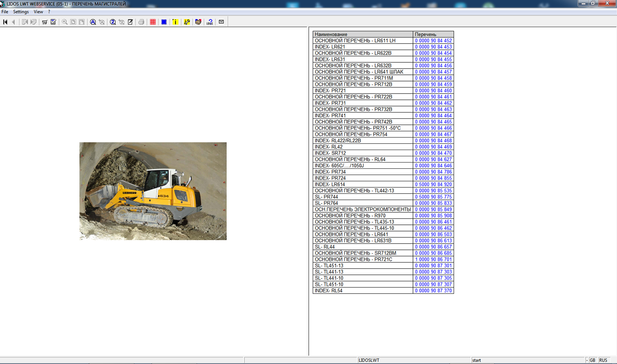Image resolution: width=617 pixels, height=364 pixels.
Task: Click the handshake icon in toolbar
Action: [x=198, y=22]
